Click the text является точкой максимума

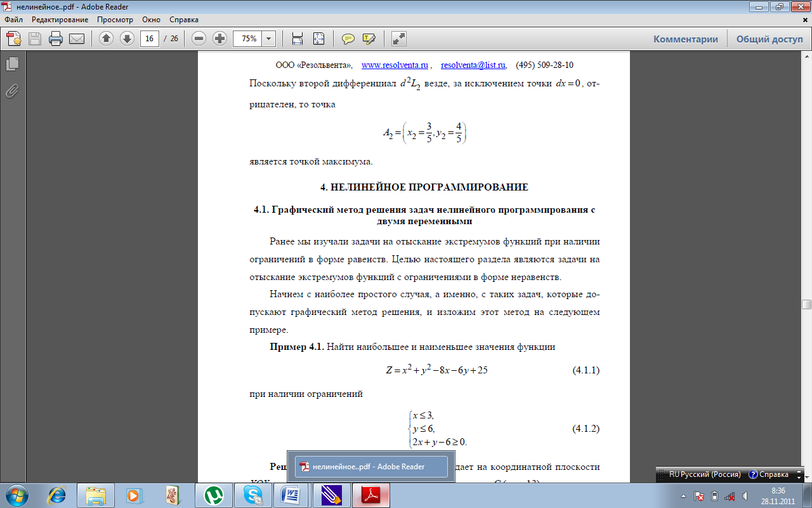(x=311, y=161)
